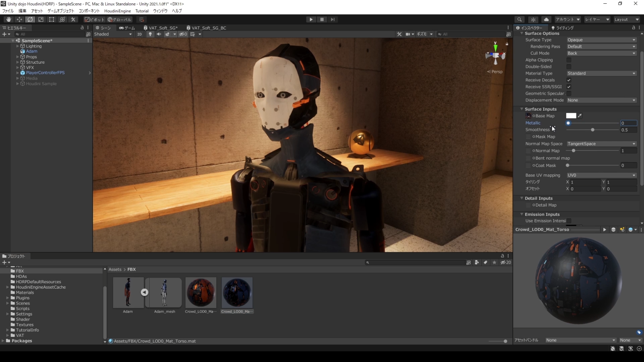Select the Hand (view) tool

point(8,19)
